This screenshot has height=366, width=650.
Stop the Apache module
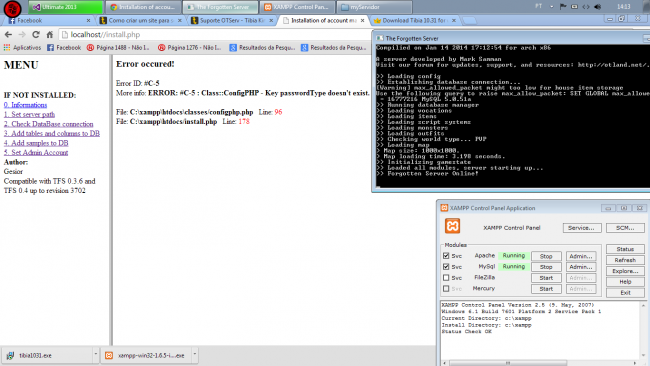pos(546,256)
